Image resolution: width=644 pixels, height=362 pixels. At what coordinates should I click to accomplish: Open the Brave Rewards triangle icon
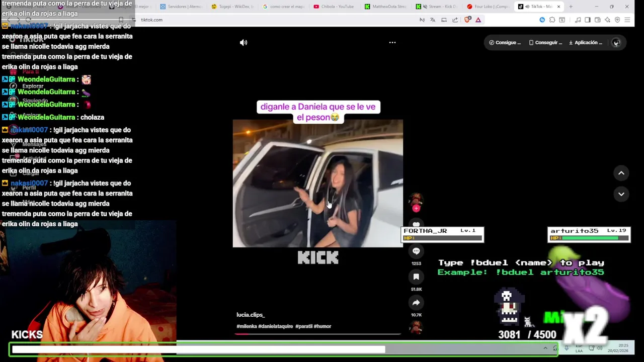478,20
